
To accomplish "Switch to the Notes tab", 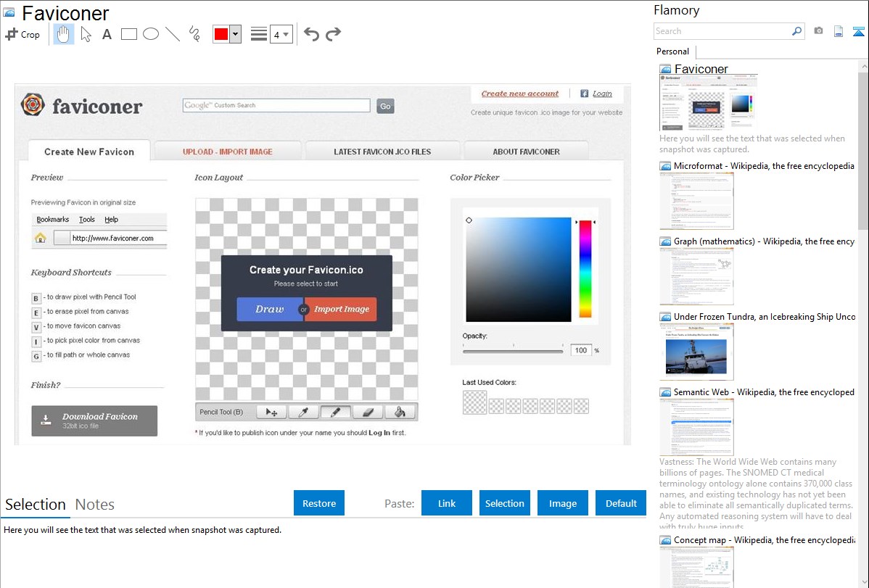I will coord(95,505).
